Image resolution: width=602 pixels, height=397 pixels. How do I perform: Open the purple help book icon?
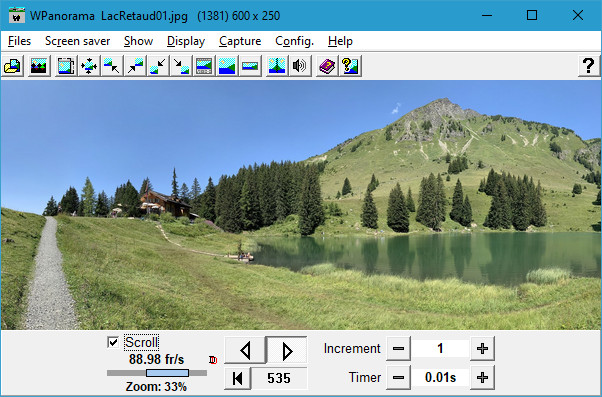tap(327, 66)
